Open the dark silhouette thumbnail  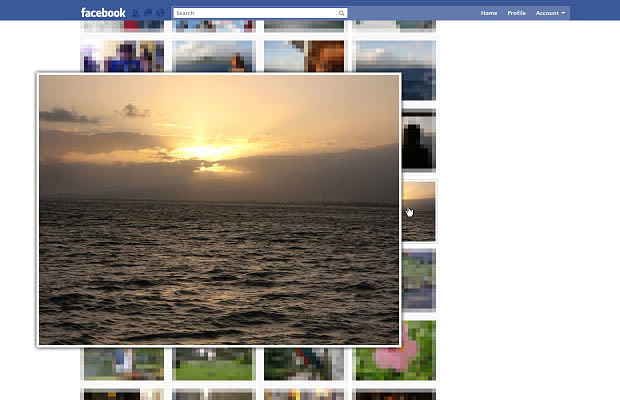pos(418,140)
